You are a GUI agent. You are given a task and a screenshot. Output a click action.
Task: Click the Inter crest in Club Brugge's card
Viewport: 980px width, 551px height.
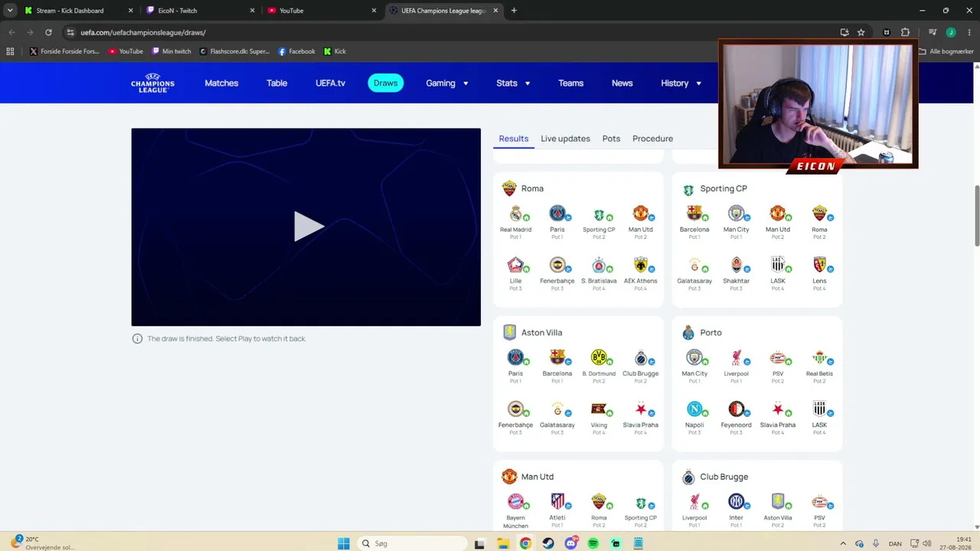[736, 501]
